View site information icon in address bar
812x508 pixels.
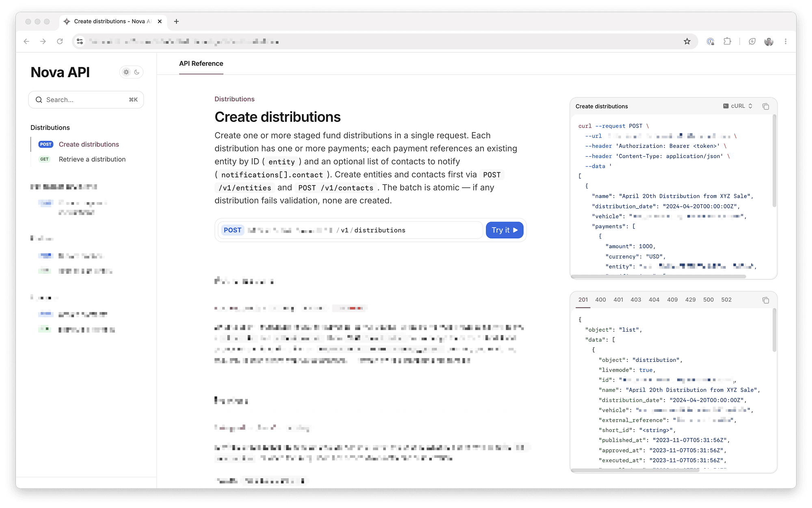[x=80, y=41]
